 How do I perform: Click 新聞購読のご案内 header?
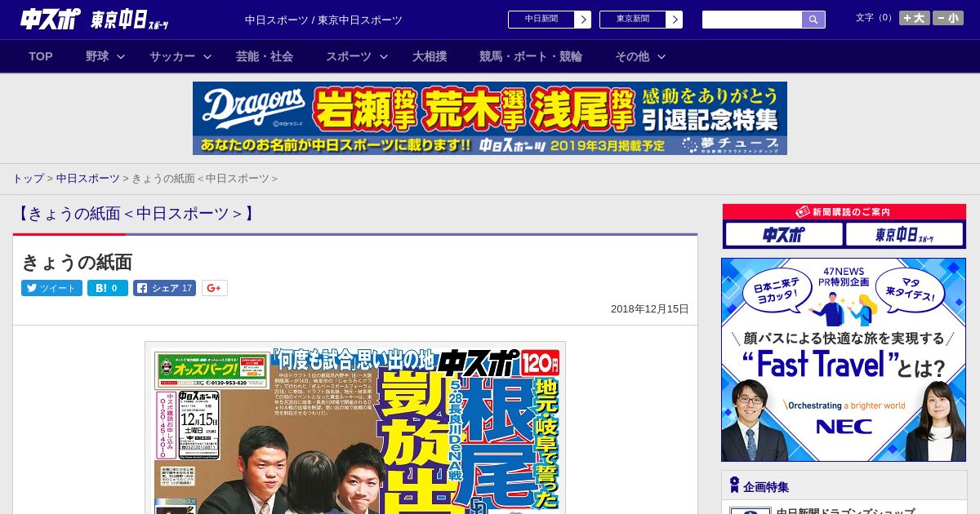point(844,211)
